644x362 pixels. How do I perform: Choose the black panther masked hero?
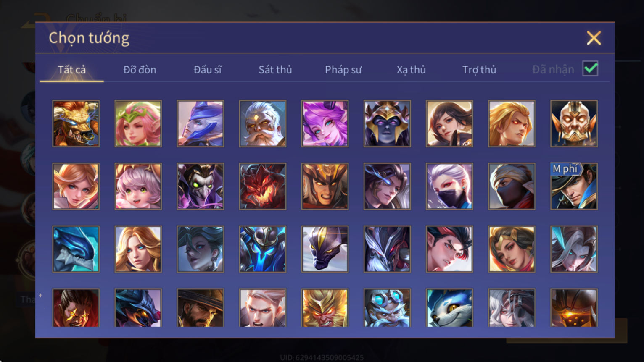tap(325, 249)
